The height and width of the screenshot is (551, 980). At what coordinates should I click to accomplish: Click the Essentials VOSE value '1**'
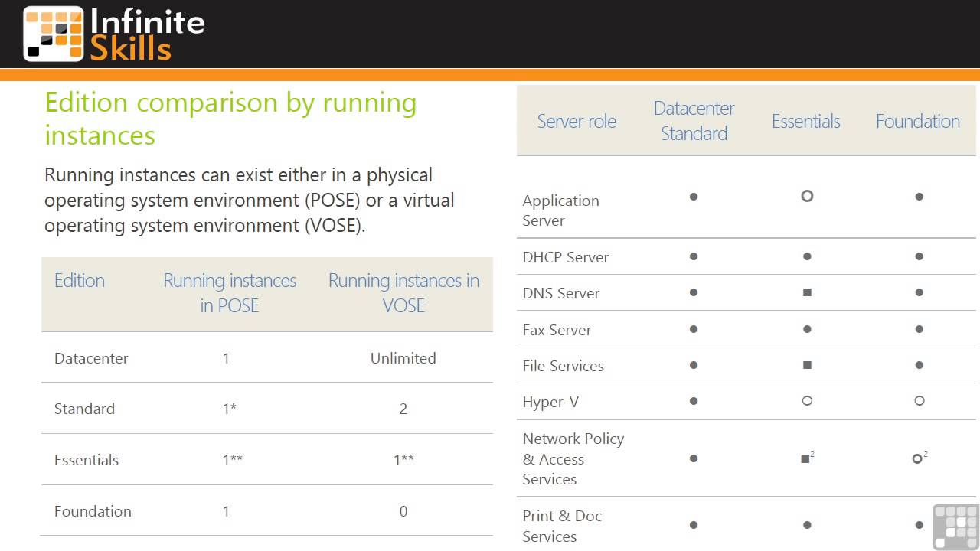[403, 460]
